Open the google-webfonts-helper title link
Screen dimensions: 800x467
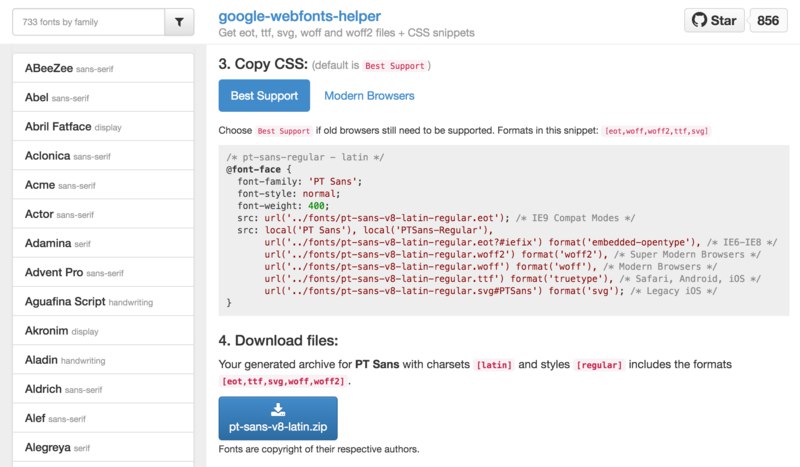coord(299,16)
